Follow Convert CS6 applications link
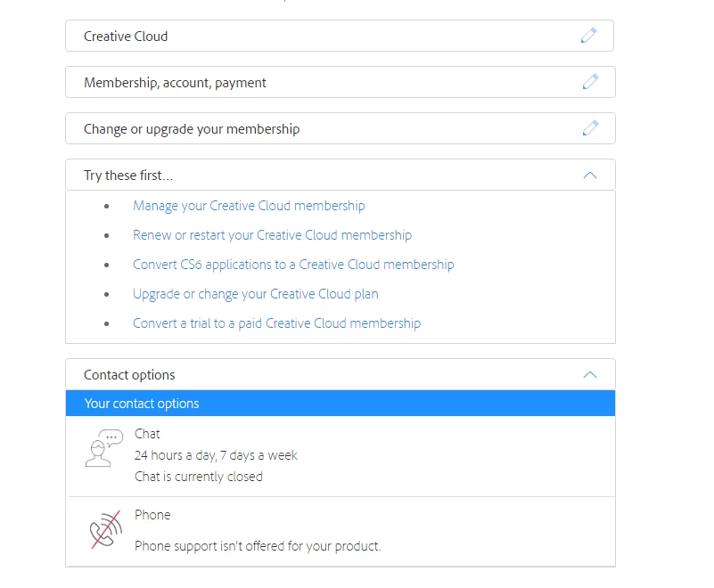714x588 pixels. point(293,265)
